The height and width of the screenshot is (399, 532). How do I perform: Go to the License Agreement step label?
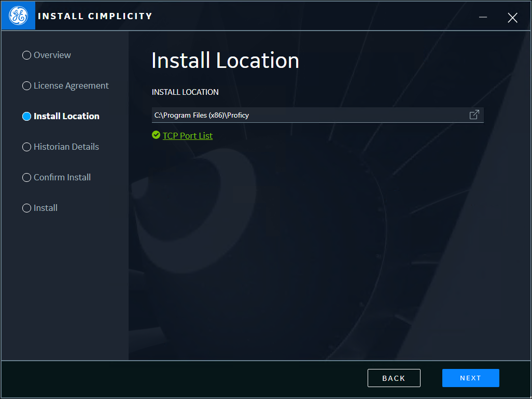click(71, 86)
